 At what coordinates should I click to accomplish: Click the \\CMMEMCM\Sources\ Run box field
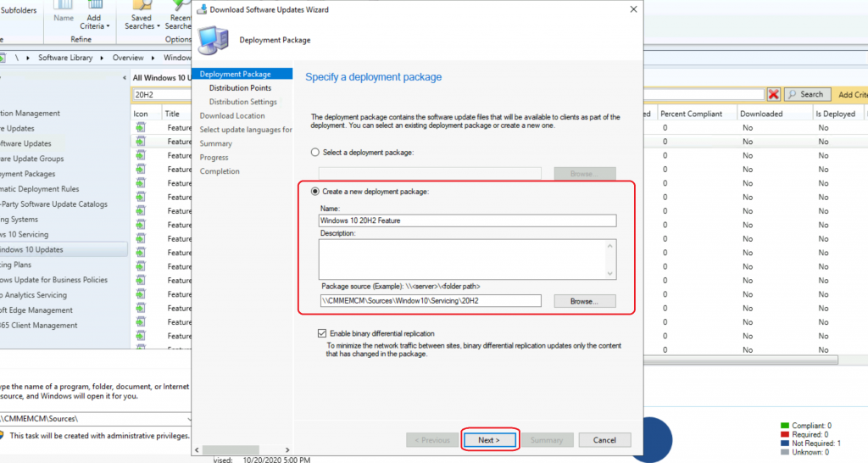(x=94, y=419)
